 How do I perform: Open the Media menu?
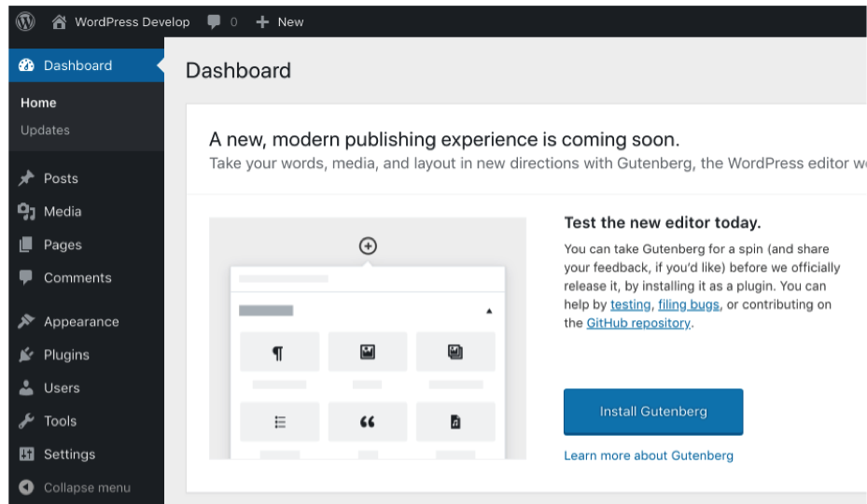click(63, 211)
